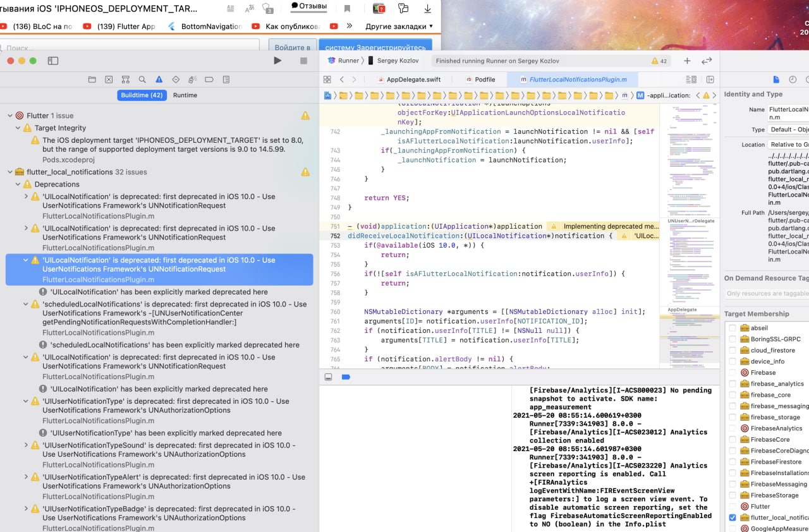This screenshot has width=809, height=532.
Task: Click the -appli...ication: method in jump bar
Action: (664, 95)
